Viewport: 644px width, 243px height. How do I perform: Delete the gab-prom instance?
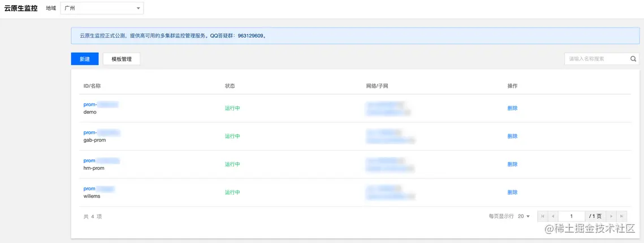pyautogui.click(x=512, y=136)
